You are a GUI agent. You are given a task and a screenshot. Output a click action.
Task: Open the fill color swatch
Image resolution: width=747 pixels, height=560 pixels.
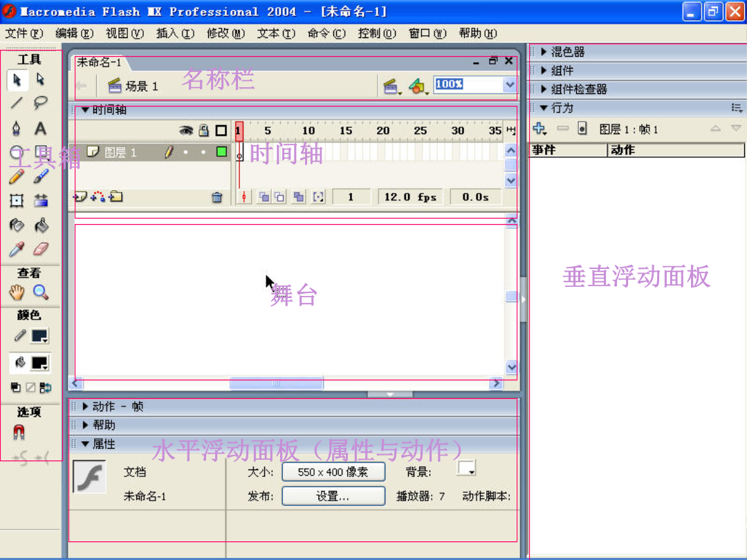tap(40, 363)
